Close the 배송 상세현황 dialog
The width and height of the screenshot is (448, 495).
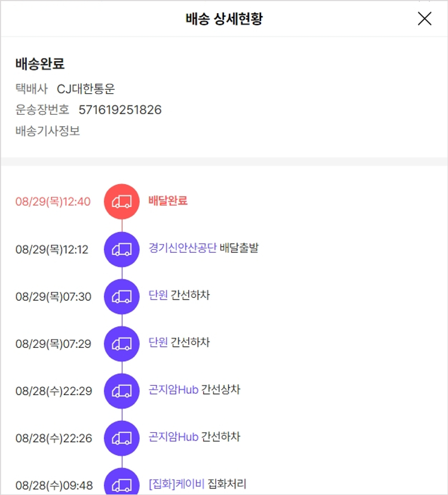coord(424,19)
